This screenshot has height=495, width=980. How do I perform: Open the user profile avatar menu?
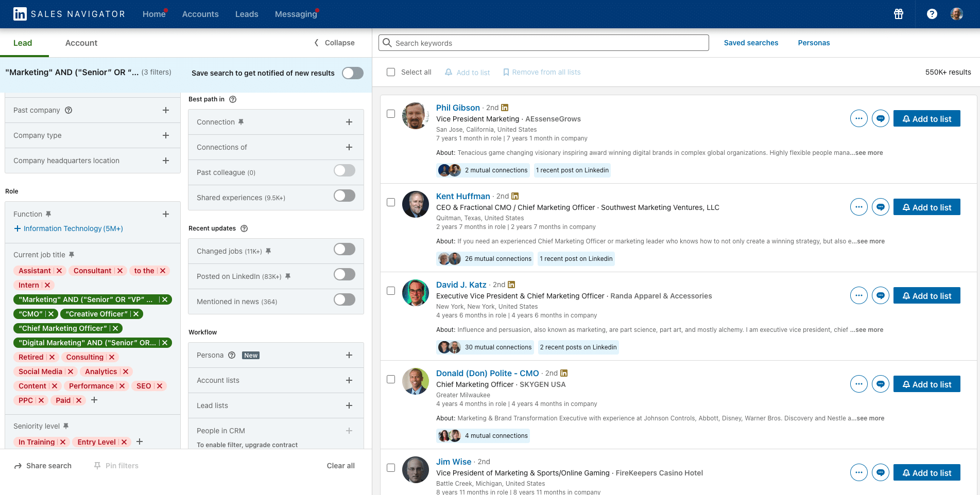[957, 14]
